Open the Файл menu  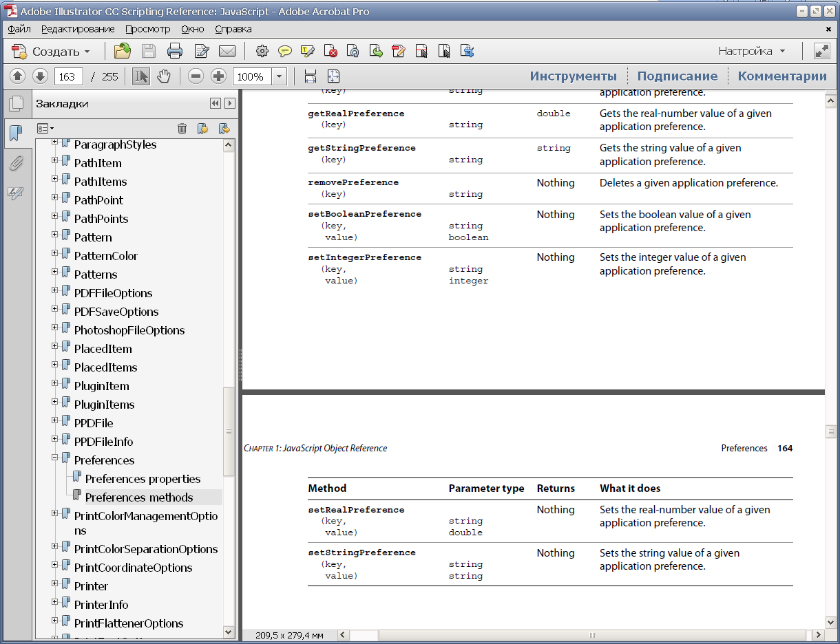click(19, 29)
